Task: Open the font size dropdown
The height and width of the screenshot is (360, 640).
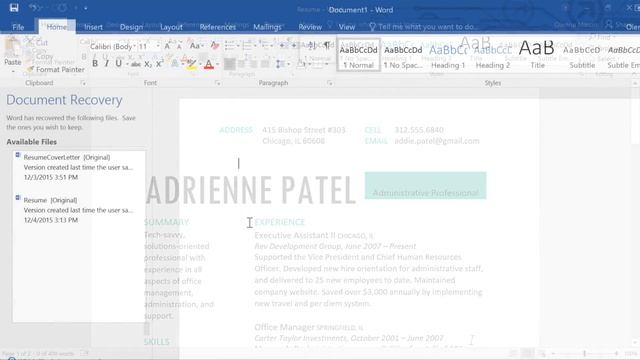Action: 158,46
